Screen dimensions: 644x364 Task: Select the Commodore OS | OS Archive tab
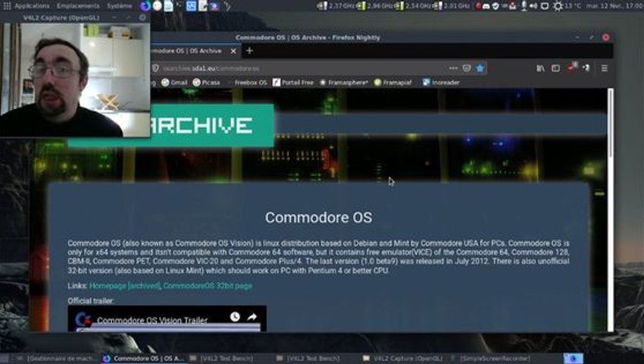pos(189,51)
